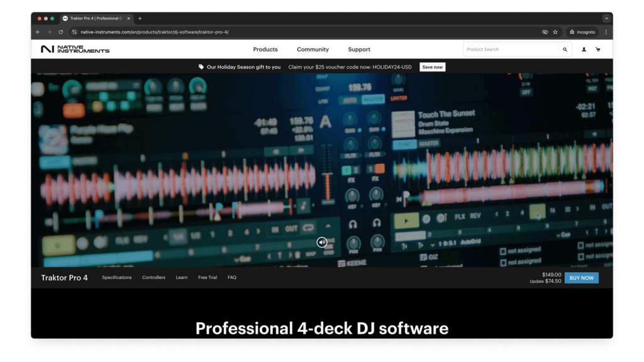The height and width of the screenshot is (362, 644).
Task: Open the Community menu
Action: (x=313, y=49)
